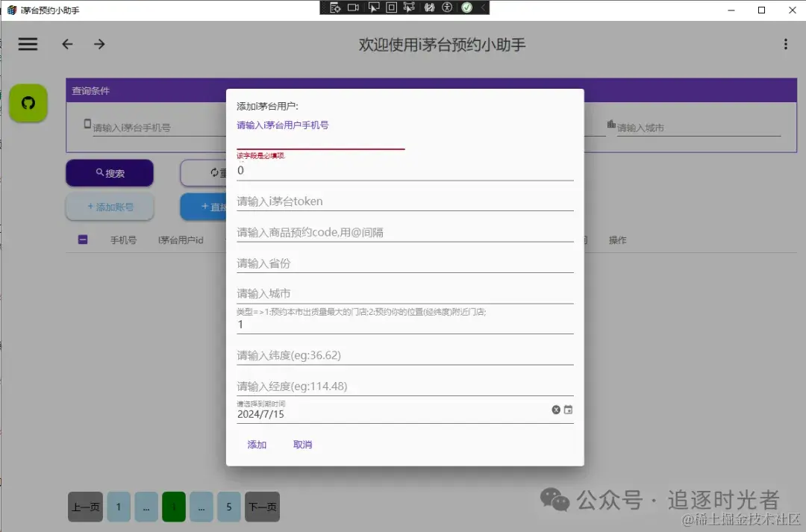Click the rectangle capture icon in the toolbar
Image resolution: width=806 pixels, height=532 pixels.
392,8
